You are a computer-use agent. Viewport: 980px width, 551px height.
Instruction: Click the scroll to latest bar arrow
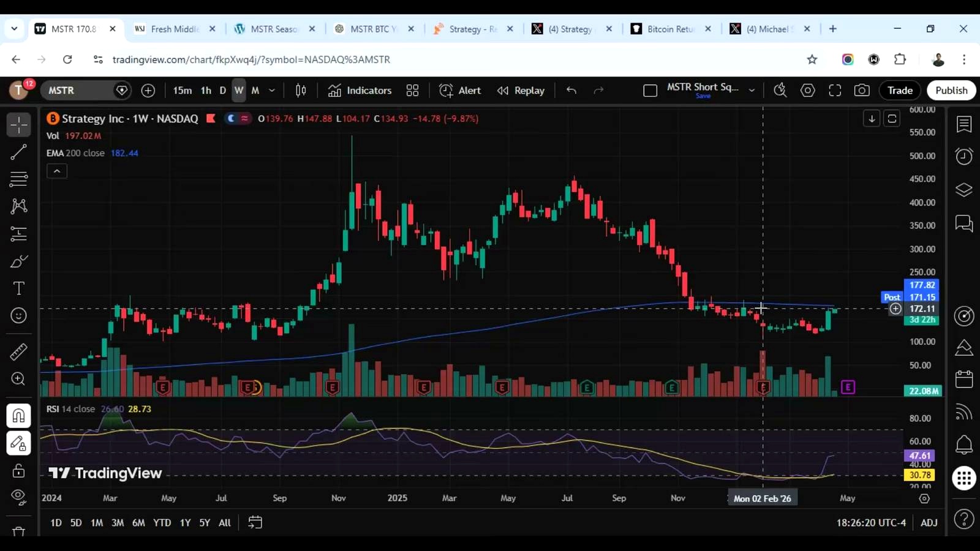coord(872,119)
